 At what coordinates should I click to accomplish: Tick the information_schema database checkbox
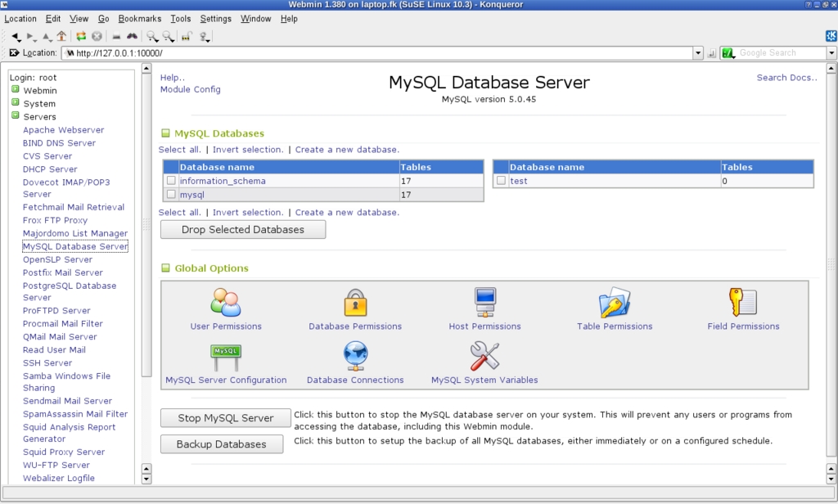click(x=171, y=181)
